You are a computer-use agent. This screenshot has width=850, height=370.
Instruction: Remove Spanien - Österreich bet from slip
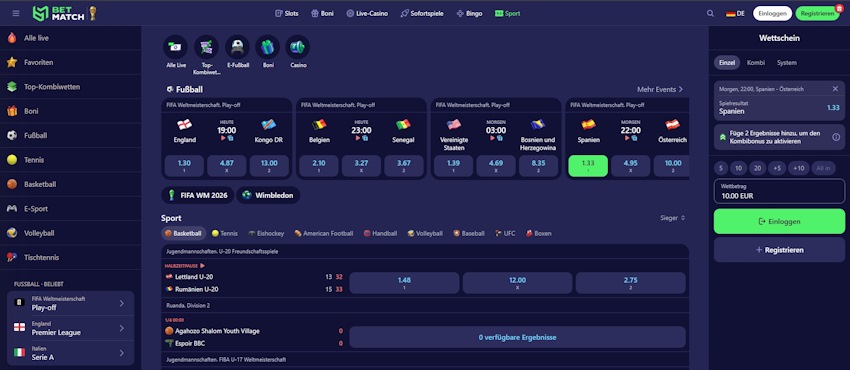[x=835, y=89]
